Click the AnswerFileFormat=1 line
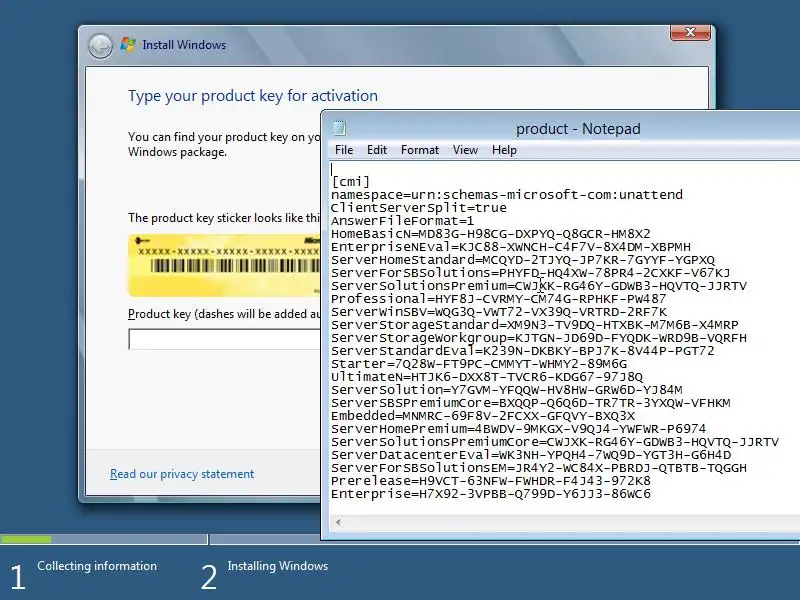Viewport: 800px width, 600px height. coord(403,221)
